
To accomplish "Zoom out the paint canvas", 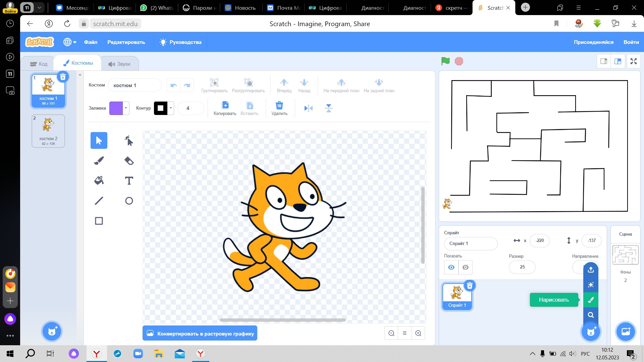I will click(x=391, y=333).
